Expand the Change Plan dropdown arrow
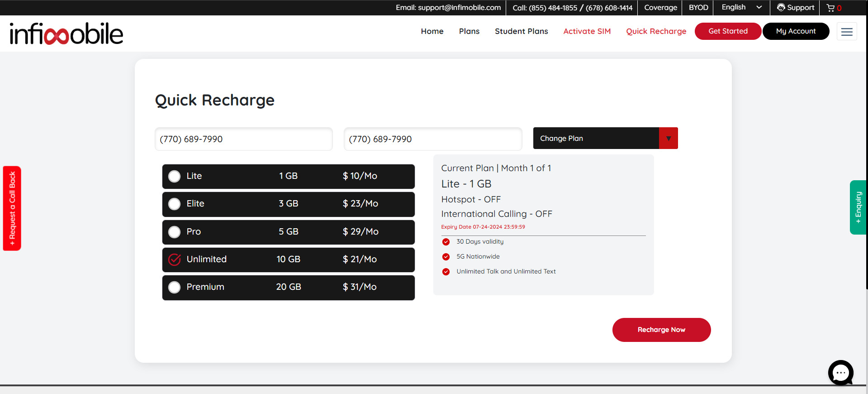 [x=669, y=138]
